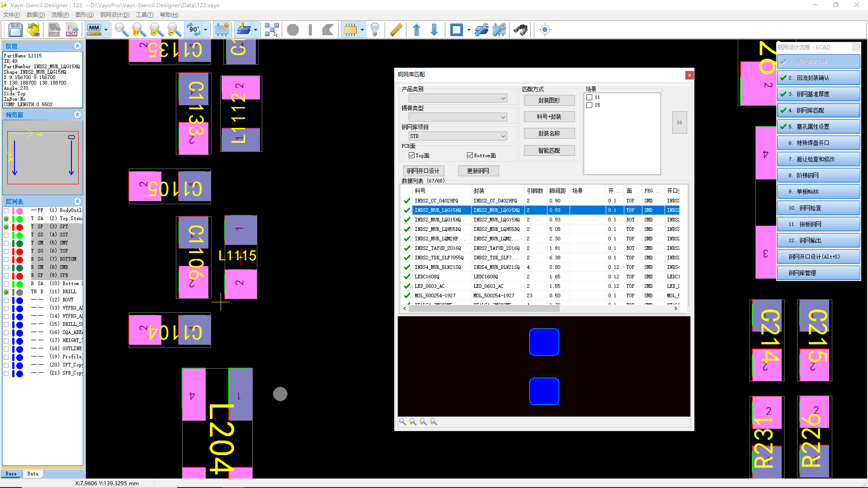Click the layer stack download icon
The image size is (868, 488).
tap(244, 30)
